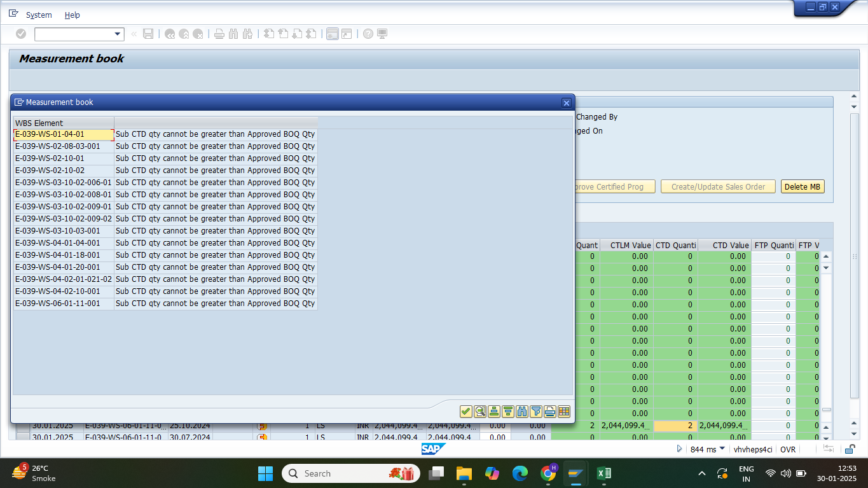Click the Create/Update Sales Order button

(718, 186)
